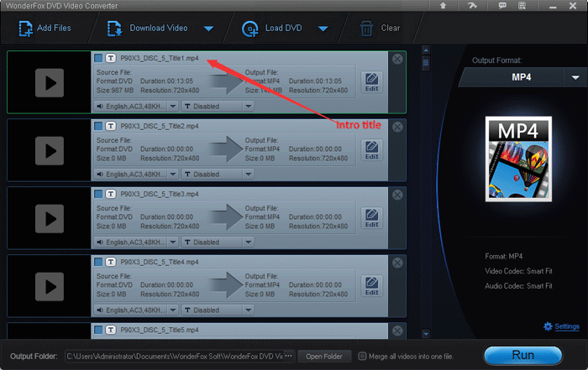Viewport: 588px width, 370px height.
Task: Click the Clear trash can icon
Action: point(366,29)
